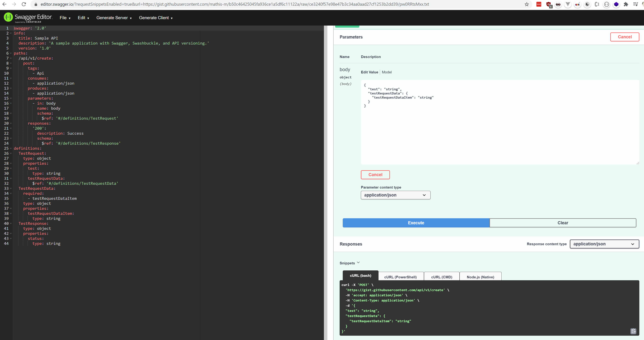The width and height of the screenshot is (644, 340).
Task: Open the Vue devtools extension
Action: coord(568,4)
